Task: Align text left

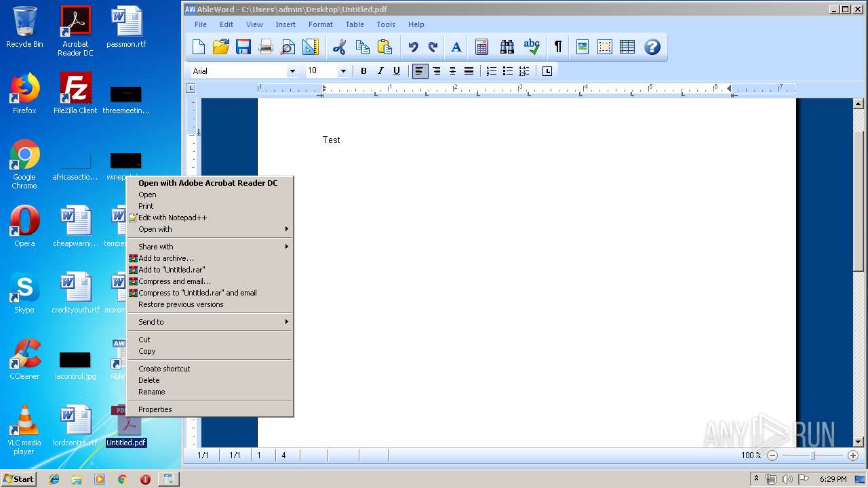Action: pos(420,71)
